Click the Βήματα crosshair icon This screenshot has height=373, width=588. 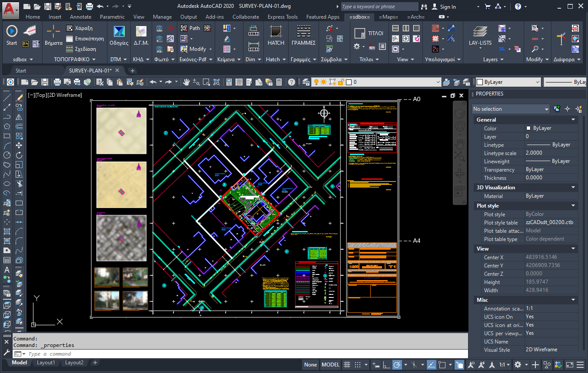(53, 35)
